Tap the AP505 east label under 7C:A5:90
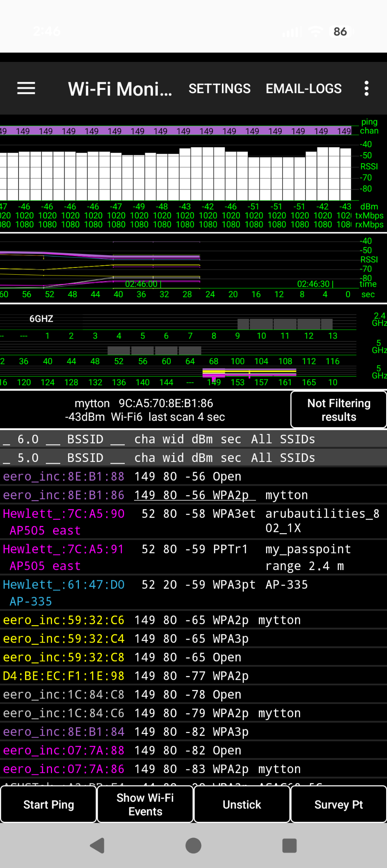The width and height of the screenshot is (387, 868). pos(45,531)
